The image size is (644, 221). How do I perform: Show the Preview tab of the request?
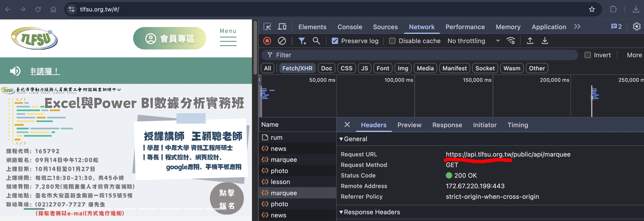[409, 125]
